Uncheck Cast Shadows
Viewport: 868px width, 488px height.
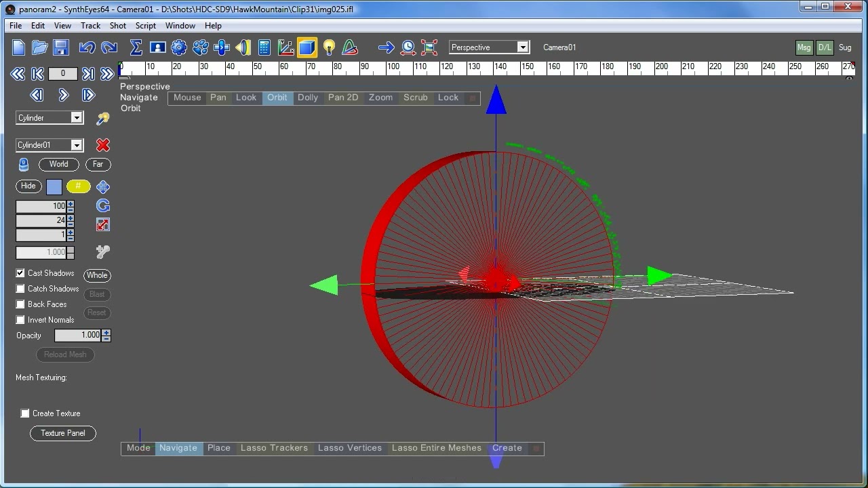[x=20, y=273]
